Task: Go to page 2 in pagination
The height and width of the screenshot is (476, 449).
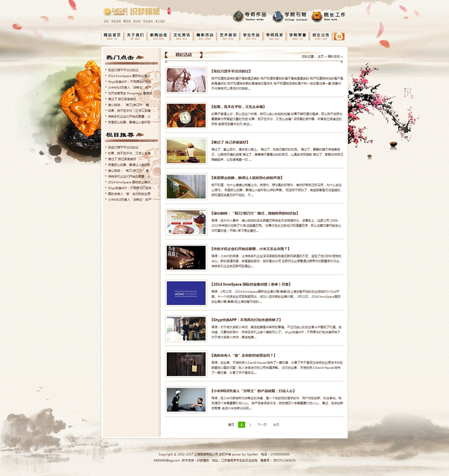Action: click(250, 425)
